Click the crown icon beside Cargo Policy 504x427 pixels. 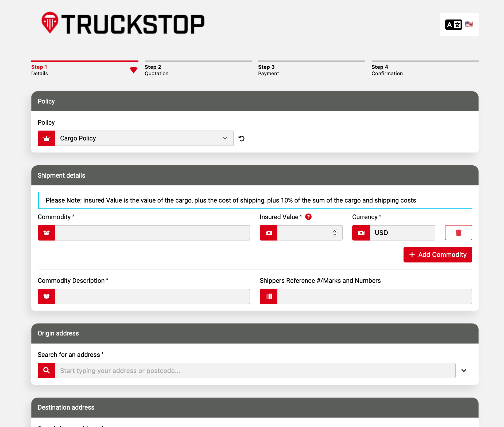click(46, 138)
